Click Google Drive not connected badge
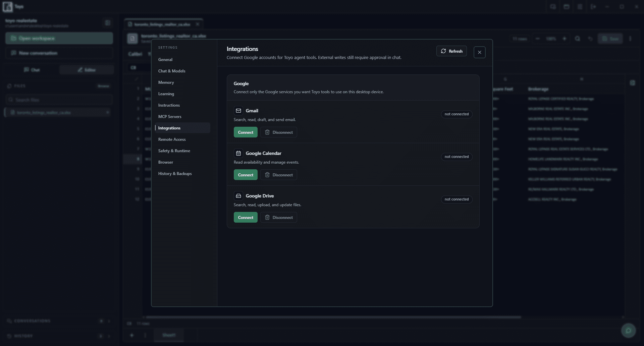Screen dimensions: 644x346 (457, 199)
